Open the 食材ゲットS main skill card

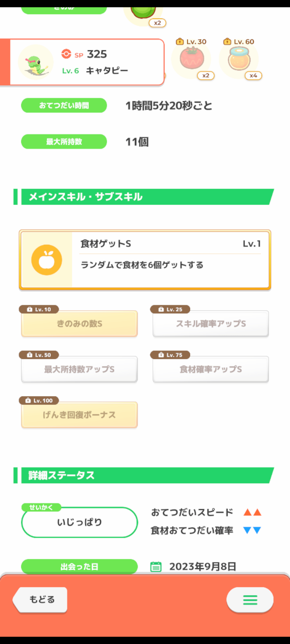[x=171, y=260]
